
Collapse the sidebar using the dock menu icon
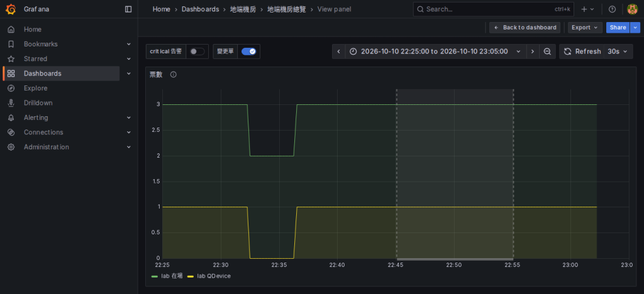[128, 9]
